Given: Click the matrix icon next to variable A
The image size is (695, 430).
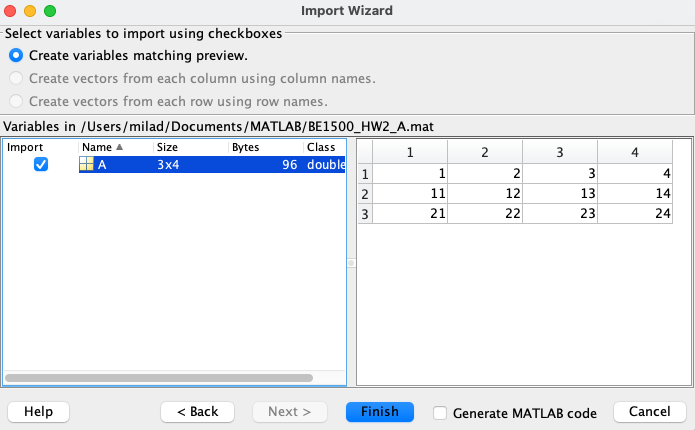Looking at the screenshot, I should (86, 164).
